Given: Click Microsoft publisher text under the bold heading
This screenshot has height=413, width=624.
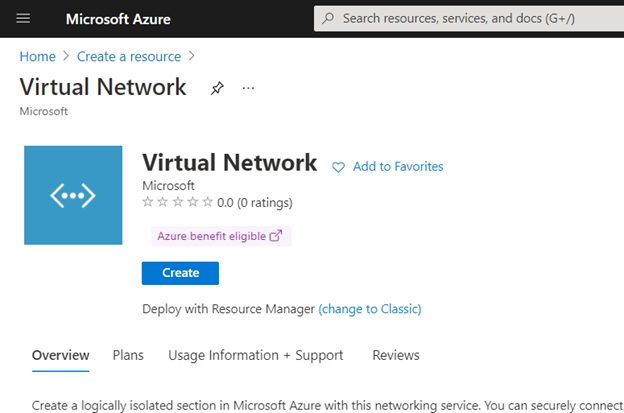Looking at the screenshot, I should [x=168, y=185].
